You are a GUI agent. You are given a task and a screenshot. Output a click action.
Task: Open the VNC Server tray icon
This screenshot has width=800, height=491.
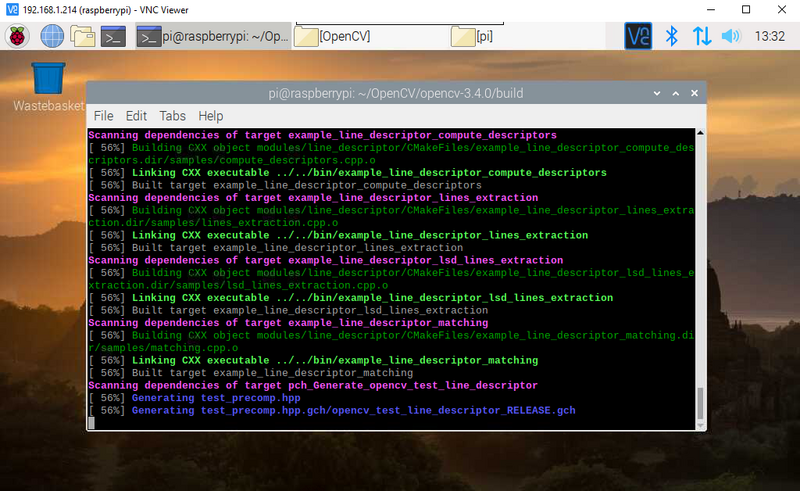[638, 36]
